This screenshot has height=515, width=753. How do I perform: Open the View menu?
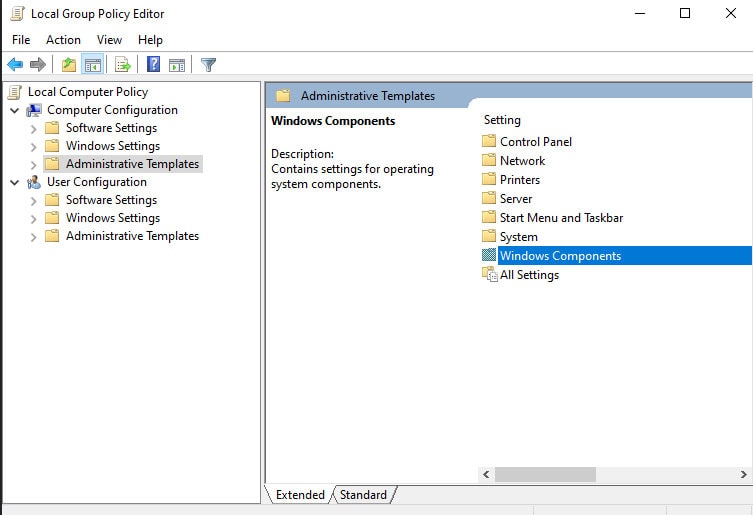click(109, 40)
